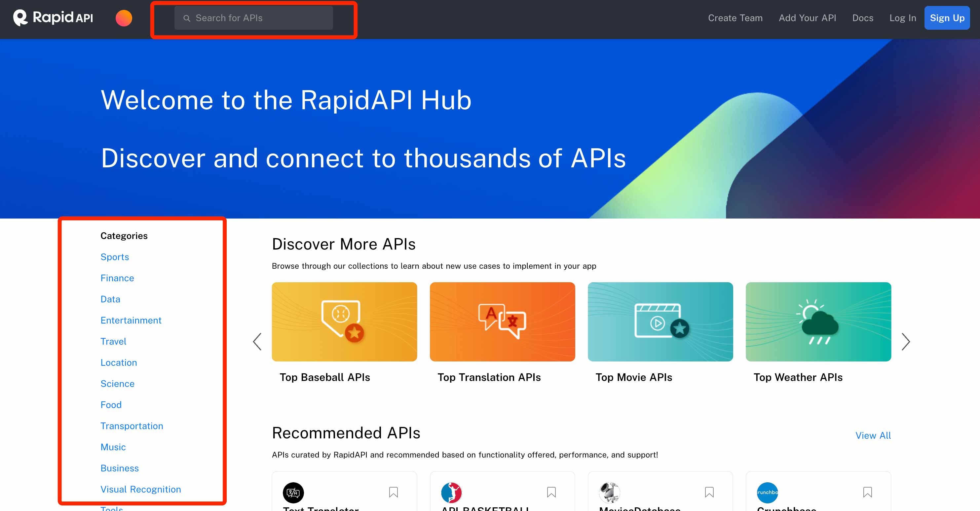Click the Sign Up button
This screenshot has width=980, height=511.
click(948, 17)
